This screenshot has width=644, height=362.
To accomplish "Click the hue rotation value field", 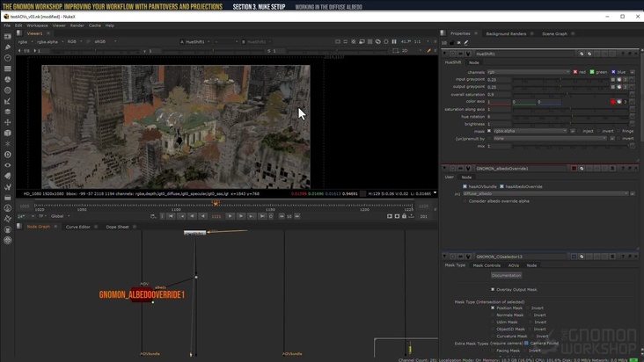I will (x=499, y=117).
